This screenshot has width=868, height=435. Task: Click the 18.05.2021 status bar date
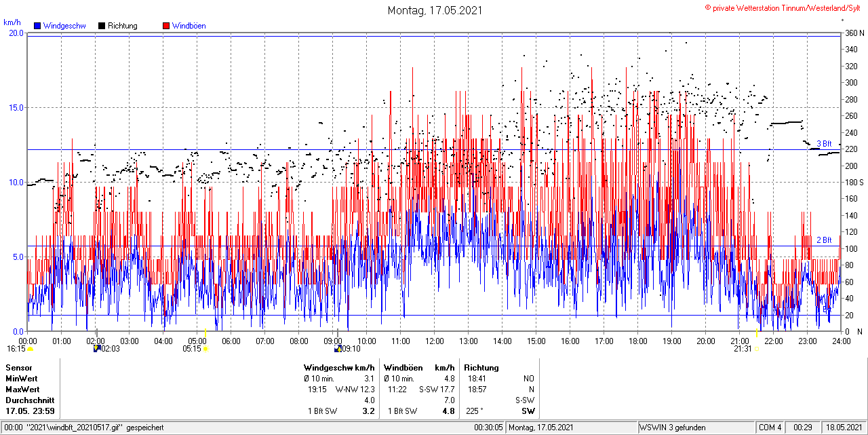(844, 428)
